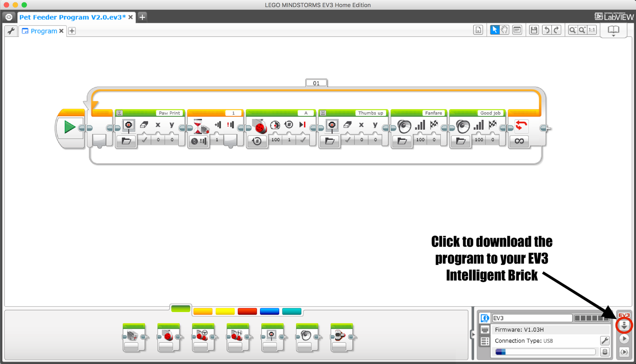This screenshot has width=636, height=364.
Task: Edit the loop name field 01
Action: [316, 83]
